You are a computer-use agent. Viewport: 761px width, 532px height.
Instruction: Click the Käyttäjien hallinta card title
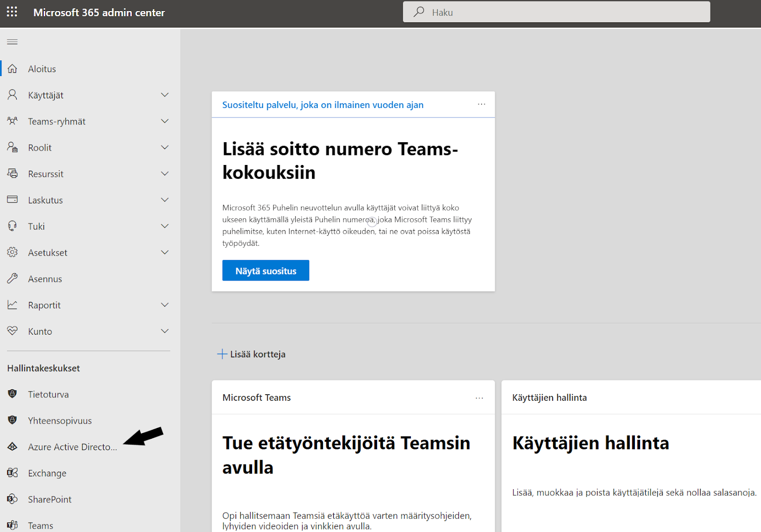point(549,397)
